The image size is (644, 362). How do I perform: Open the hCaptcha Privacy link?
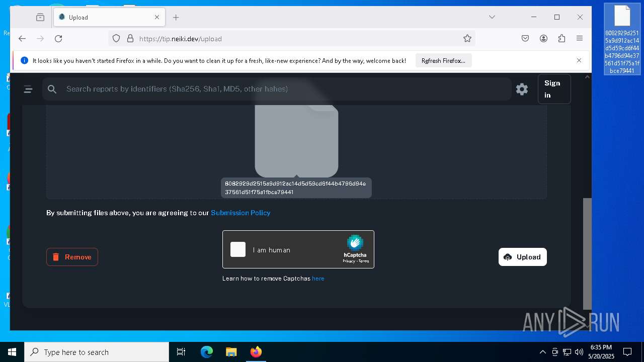[349, 261]
